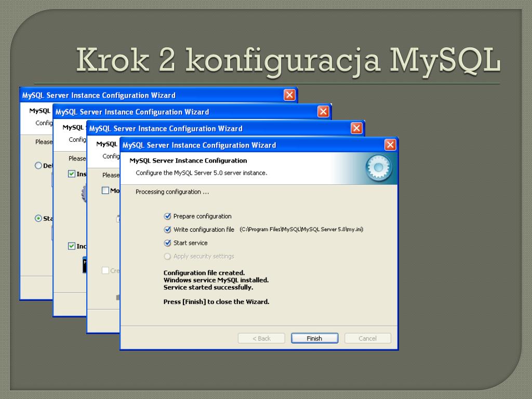This screenshot has height=399, width=532.
Task: Select the 'Sta...' radio button in rearmost window
Action: [x=38, y=218]
